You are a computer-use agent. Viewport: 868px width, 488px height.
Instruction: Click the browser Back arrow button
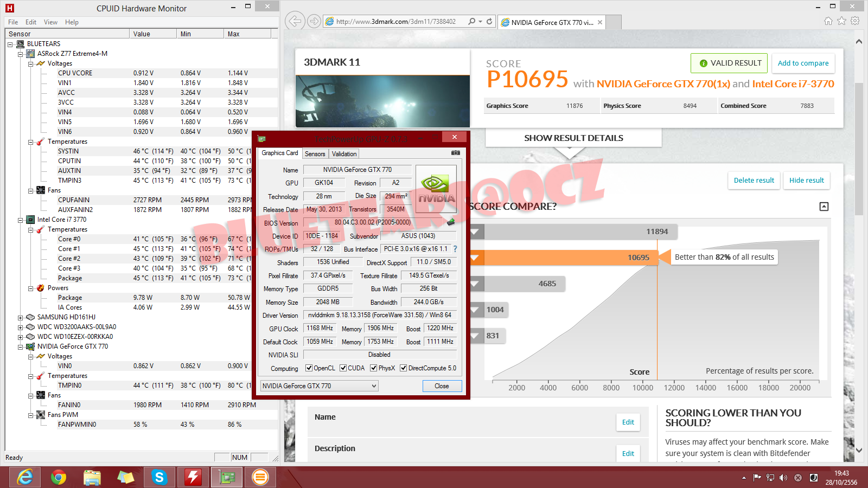click(295, 21)
